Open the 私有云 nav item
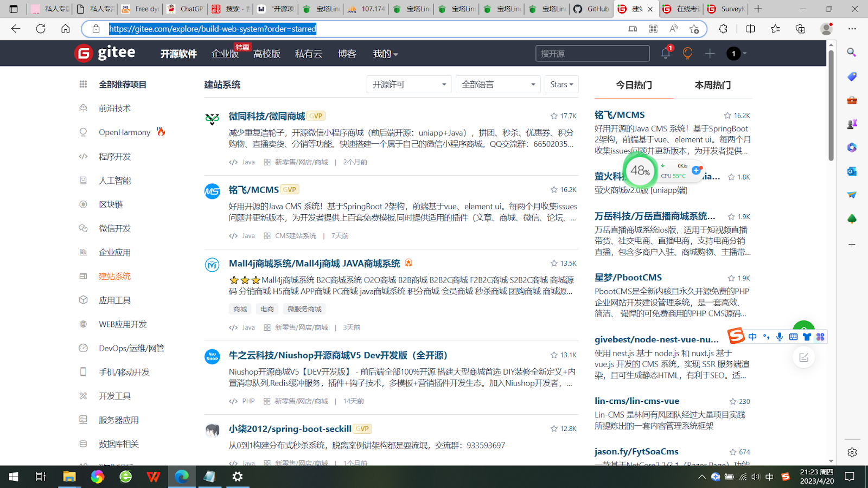 (309, 54)
